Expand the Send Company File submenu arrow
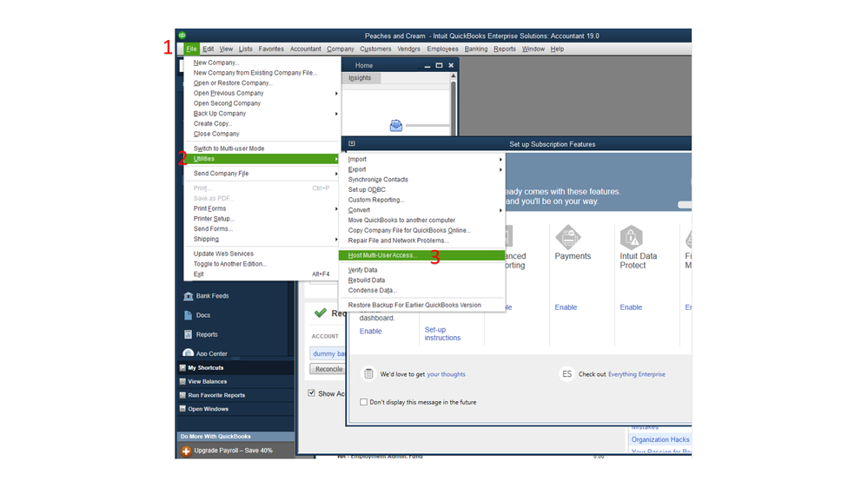 tap(336, 174)
